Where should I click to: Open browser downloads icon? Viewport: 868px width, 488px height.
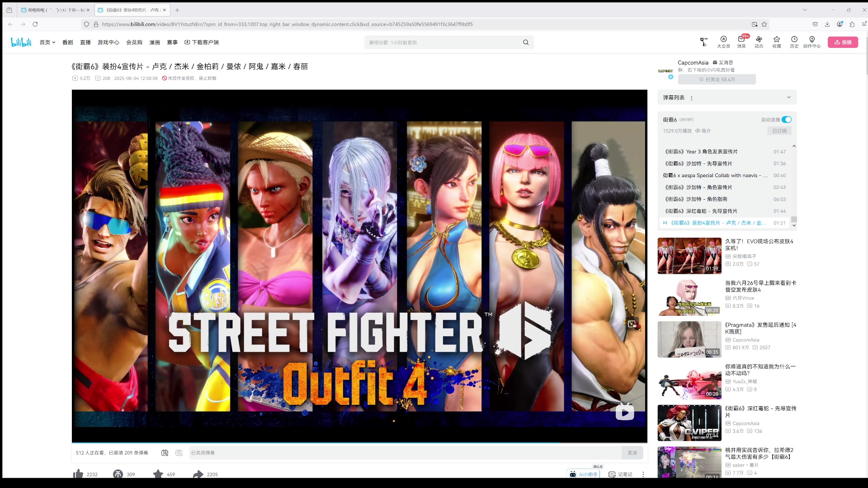tap(827, 24)
